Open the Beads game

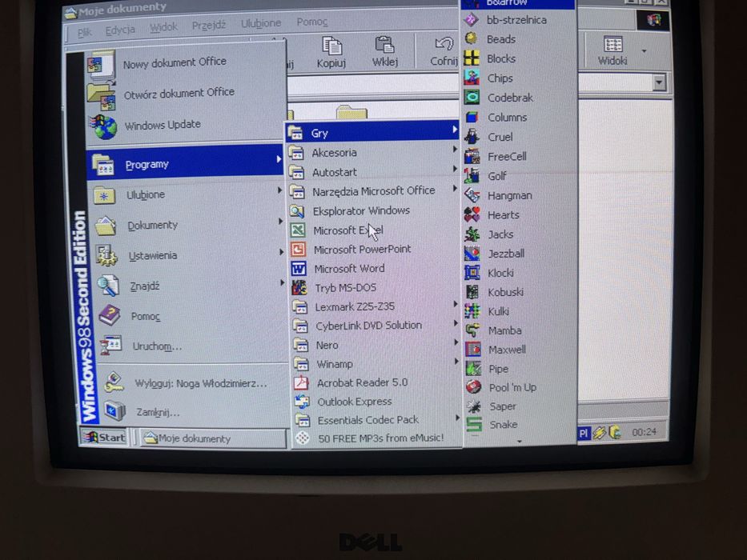coord(518,39)
